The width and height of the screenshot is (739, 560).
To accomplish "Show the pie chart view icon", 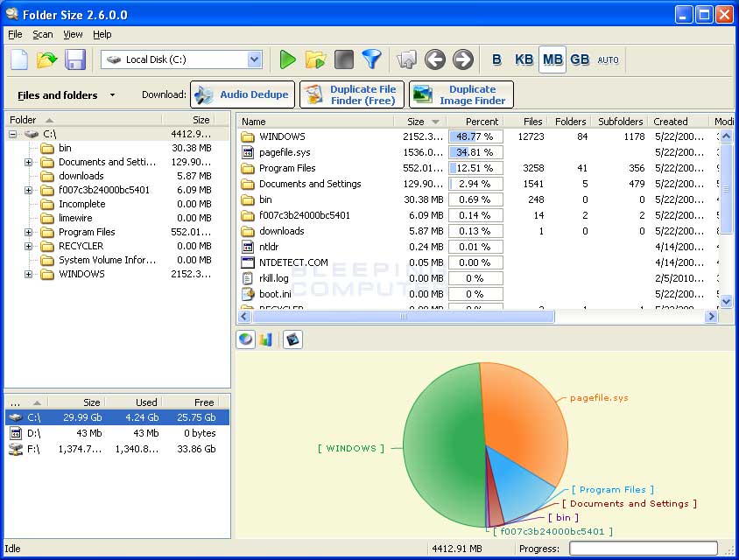I will [246, 339].
